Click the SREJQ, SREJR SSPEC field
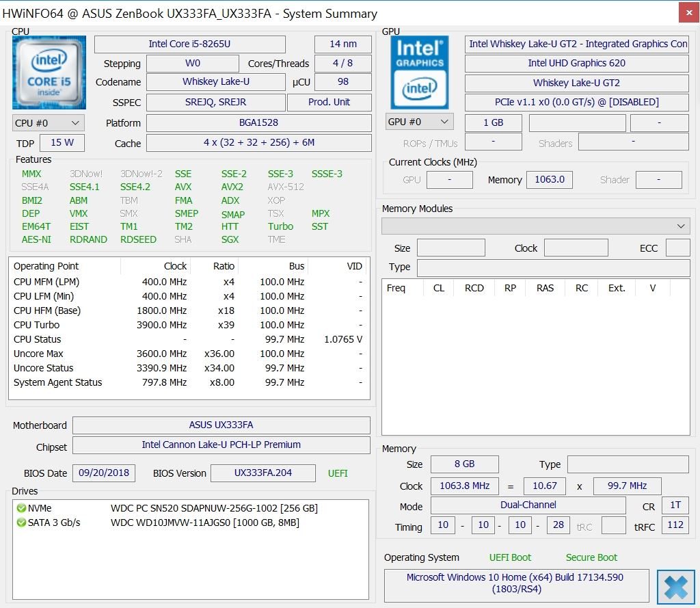700x608 pixels. (215, 103)
